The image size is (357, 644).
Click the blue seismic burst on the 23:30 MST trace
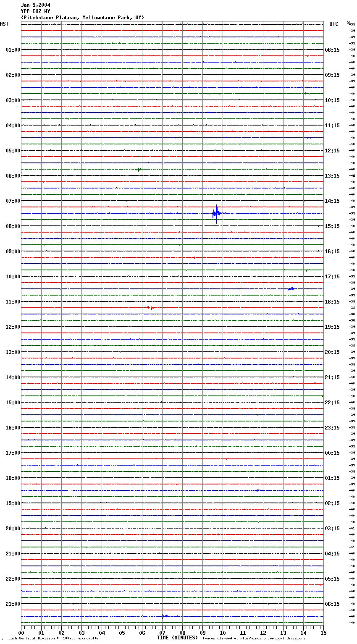pos(165,616)
